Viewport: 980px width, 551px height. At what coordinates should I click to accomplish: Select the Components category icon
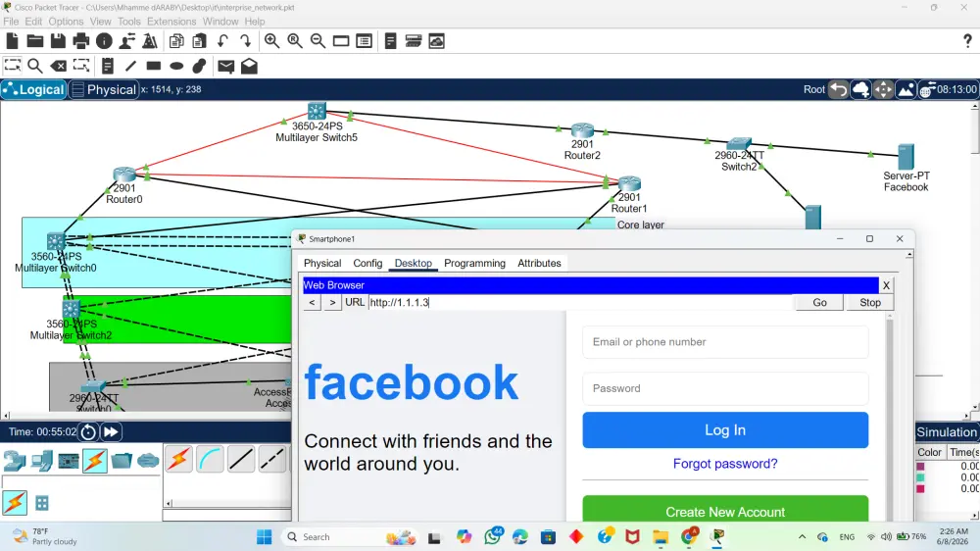click(x=69, y=461)
